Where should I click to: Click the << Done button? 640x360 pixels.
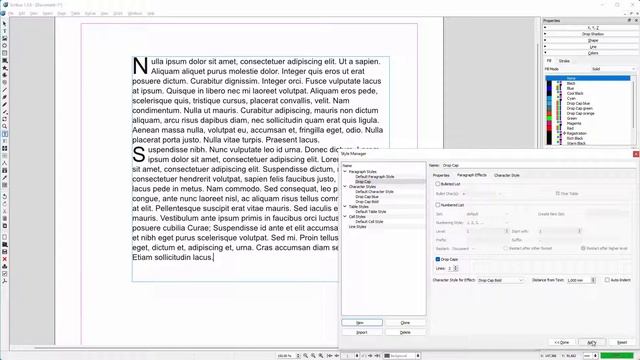point(562,342)
